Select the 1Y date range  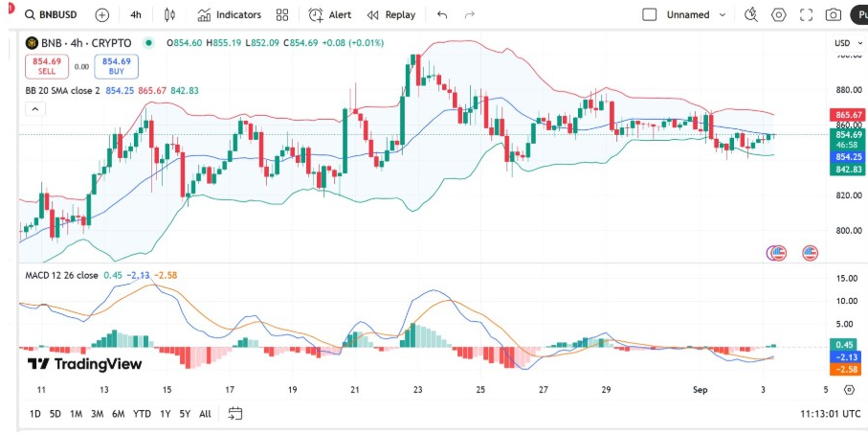165,414
